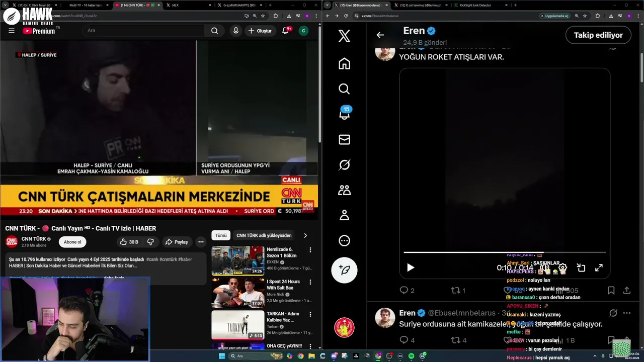Open X Profile person icon

344,215
